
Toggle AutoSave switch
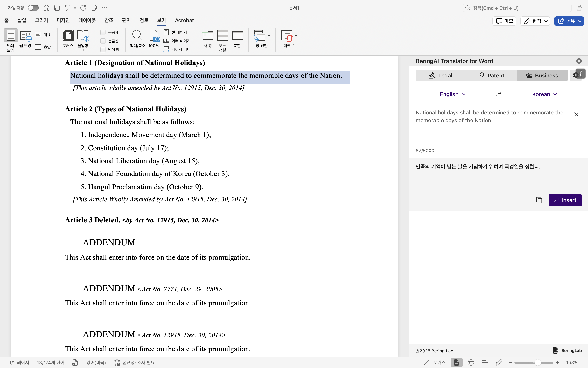33,8
